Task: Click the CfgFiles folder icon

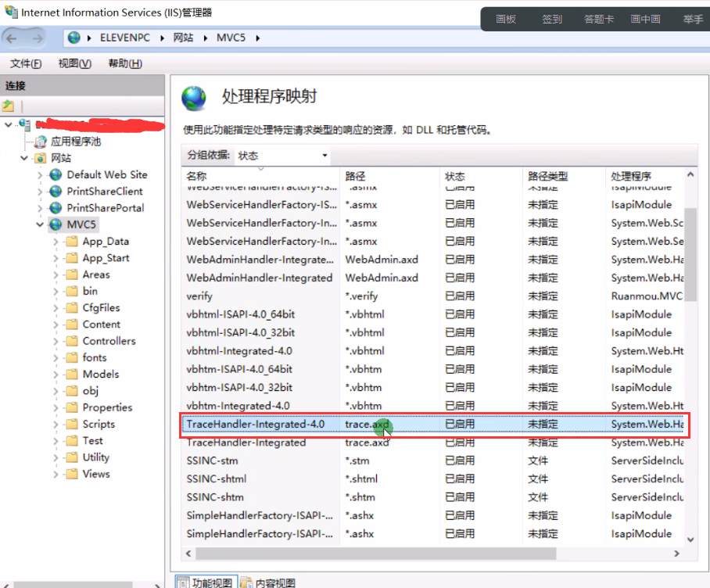Action: coord(72,308)
